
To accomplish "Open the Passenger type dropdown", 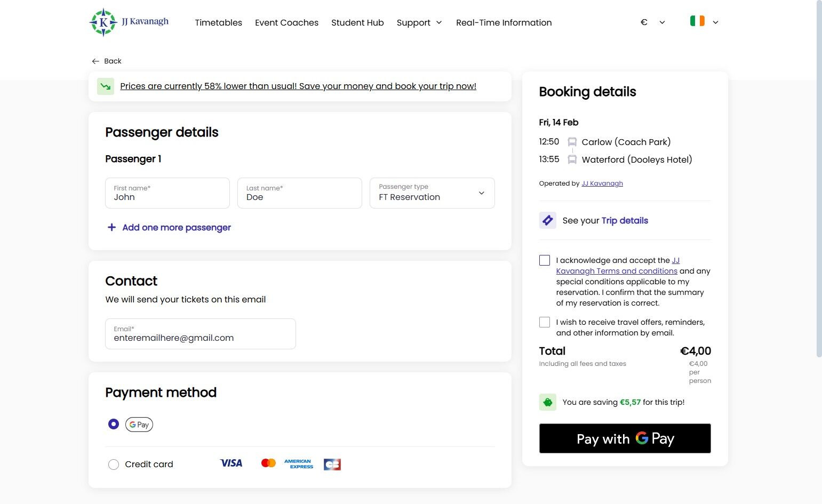I will pos(432,193).
